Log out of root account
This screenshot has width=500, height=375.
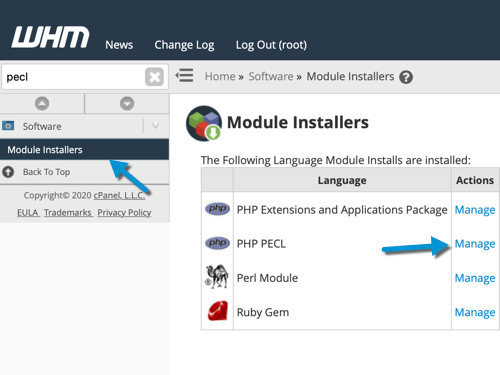click(x=271, y=45)
